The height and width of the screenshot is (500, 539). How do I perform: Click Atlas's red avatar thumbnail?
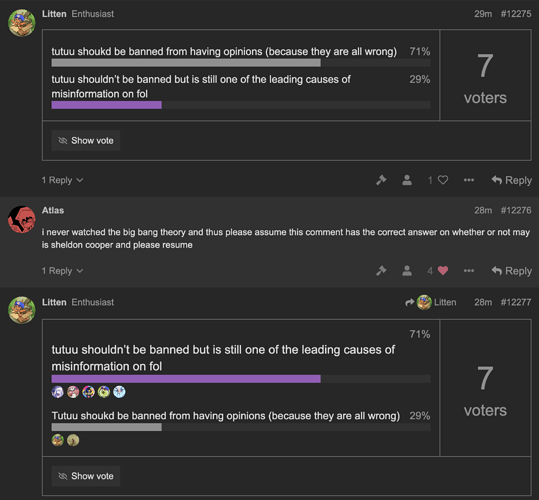[x=22, y=219]
